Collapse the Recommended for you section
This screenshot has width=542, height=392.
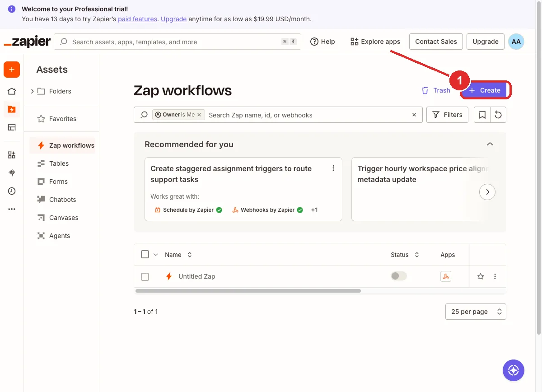(490, 145)
